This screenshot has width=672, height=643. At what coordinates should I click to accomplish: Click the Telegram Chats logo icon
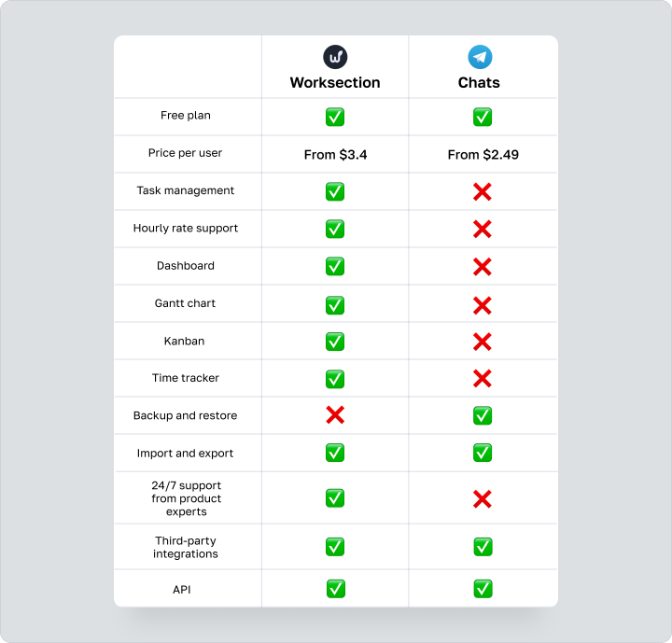(481, 56)
